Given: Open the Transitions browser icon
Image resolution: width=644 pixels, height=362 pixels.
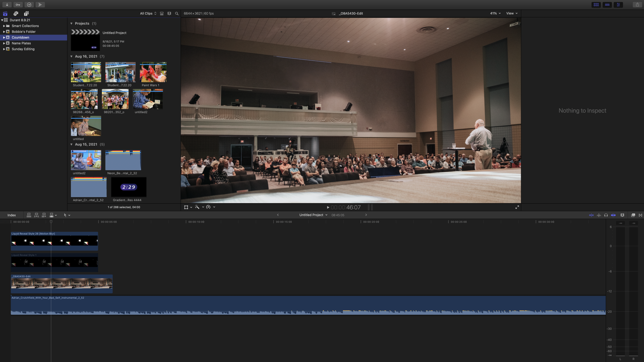Looking at the screenshot, I should coord(640,215).
